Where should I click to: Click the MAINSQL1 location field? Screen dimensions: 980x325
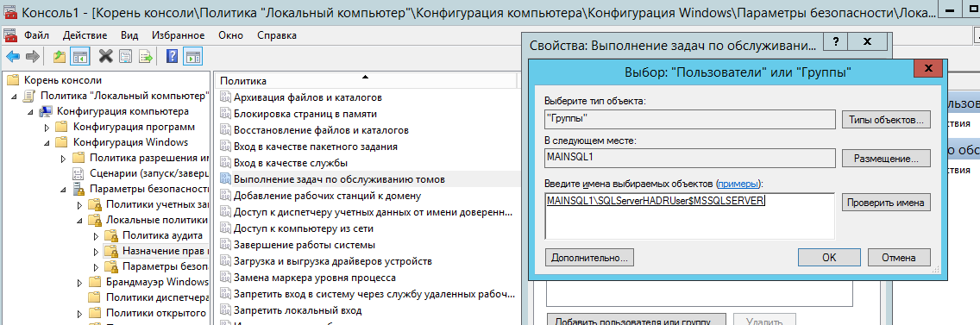coord(690,158)
